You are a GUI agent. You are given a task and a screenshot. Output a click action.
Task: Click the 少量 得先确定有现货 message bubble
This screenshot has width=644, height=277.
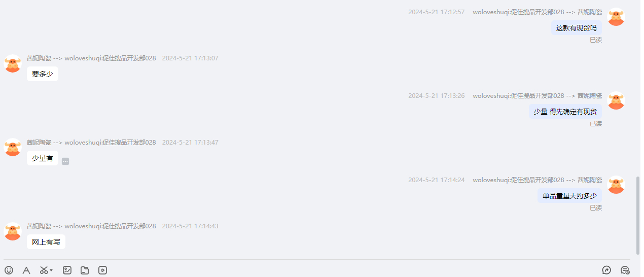pos(565,112)
